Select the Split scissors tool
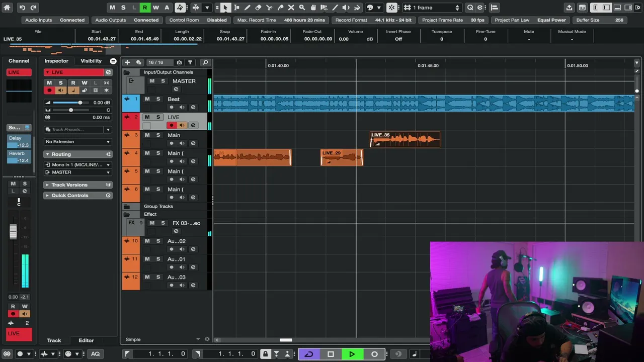Image resolution: width=644 pixels, height=362 pixels. tap(269, 8)
